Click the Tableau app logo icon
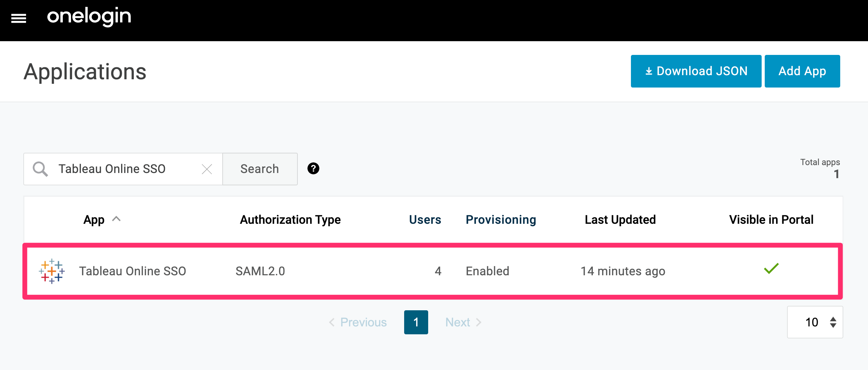 coord(52,271)
